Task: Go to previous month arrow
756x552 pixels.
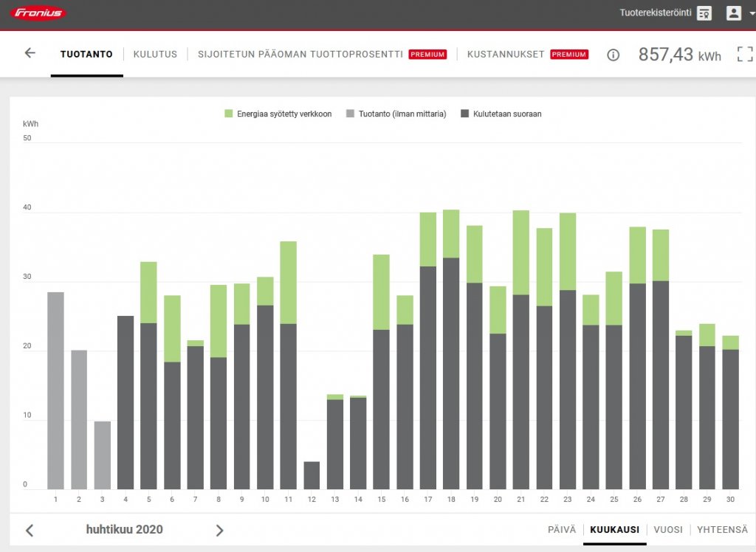Action: [x=30, y=530]
